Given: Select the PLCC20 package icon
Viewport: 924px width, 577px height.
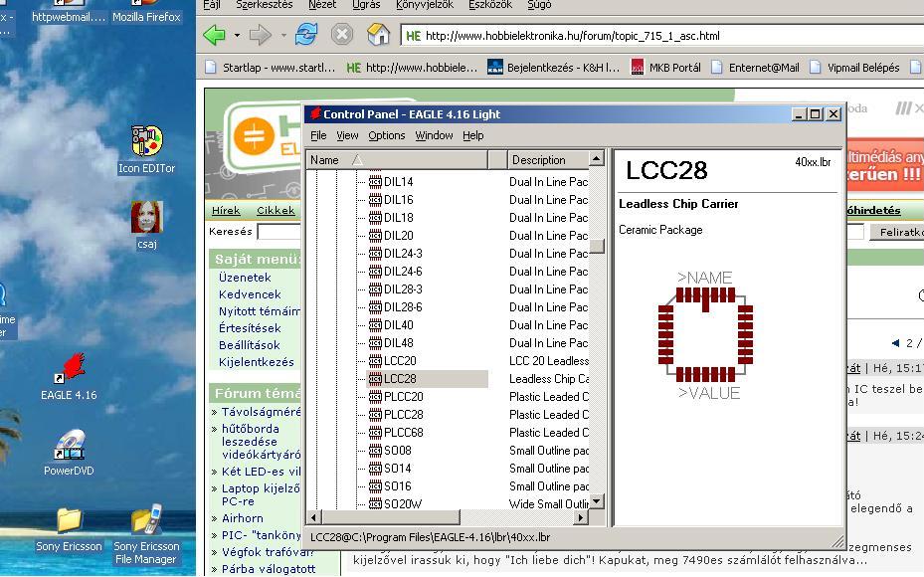Looking at the screenshot, I should pos(375,397).
